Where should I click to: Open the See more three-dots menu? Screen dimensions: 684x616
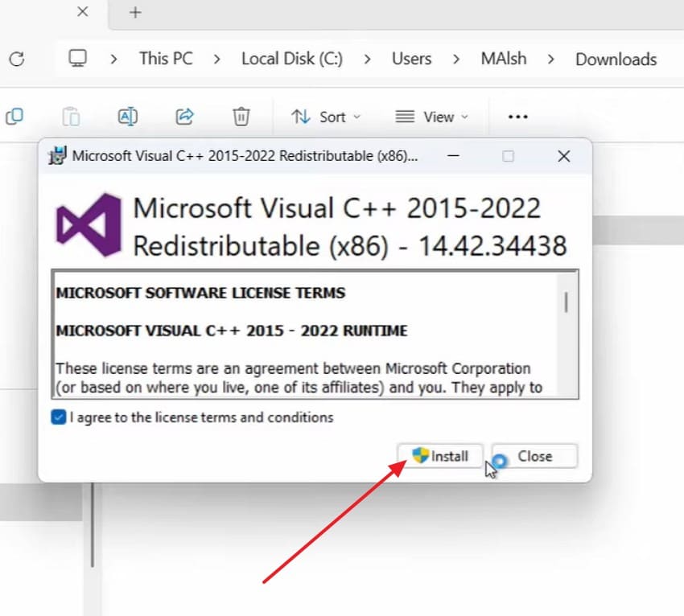[x=517, y=117]
